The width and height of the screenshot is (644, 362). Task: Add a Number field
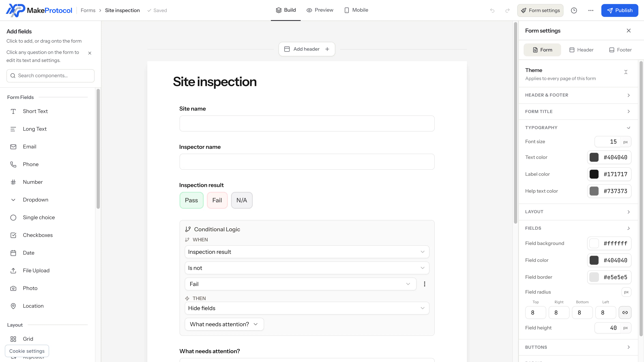tap(47, 182)
